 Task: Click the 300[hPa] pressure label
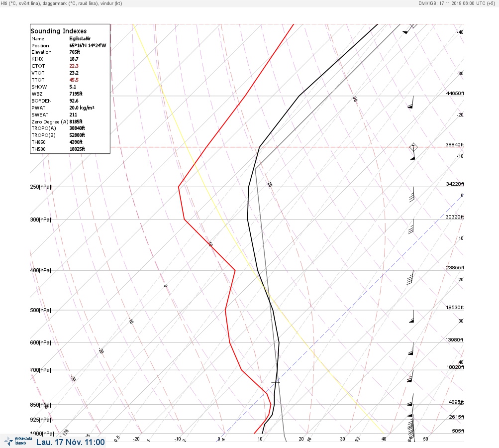pos(40,220)
